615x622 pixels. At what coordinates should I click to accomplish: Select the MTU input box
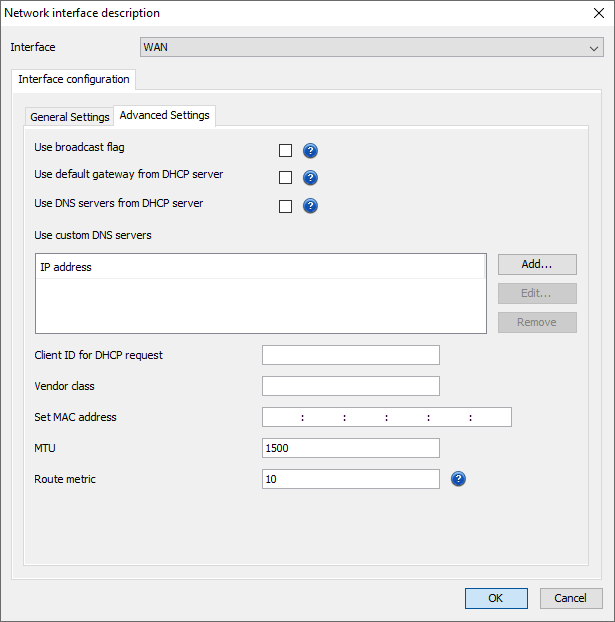point(350,448)
